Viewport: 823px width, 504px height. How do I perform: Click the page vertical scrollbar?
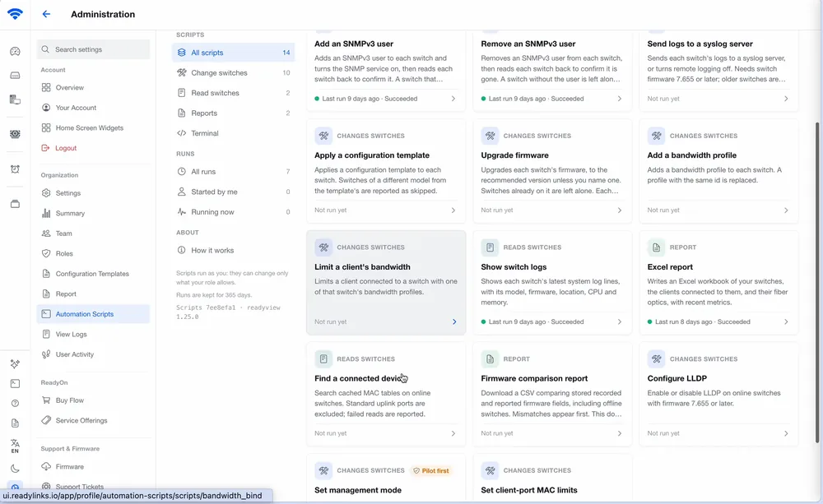pyautogui.click(x=816, y=283)
